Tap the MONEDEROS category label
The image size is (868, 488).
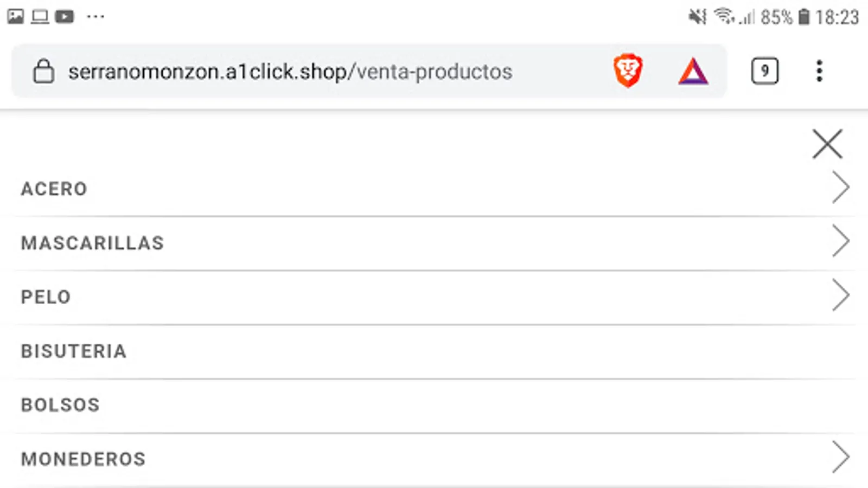pyautogui.click(x=83, y=459)
